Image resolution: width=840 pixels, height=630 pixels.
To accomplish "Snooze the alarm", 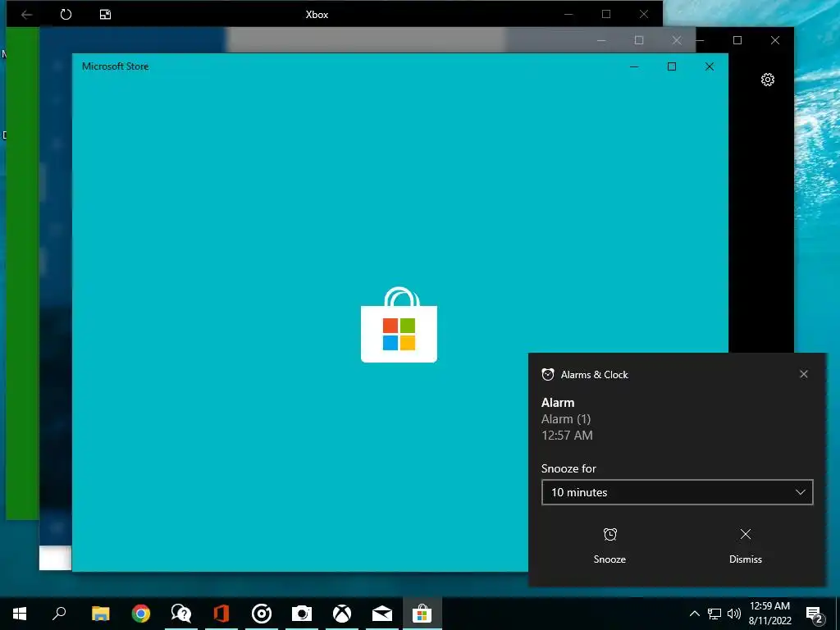I will [609, 546].
